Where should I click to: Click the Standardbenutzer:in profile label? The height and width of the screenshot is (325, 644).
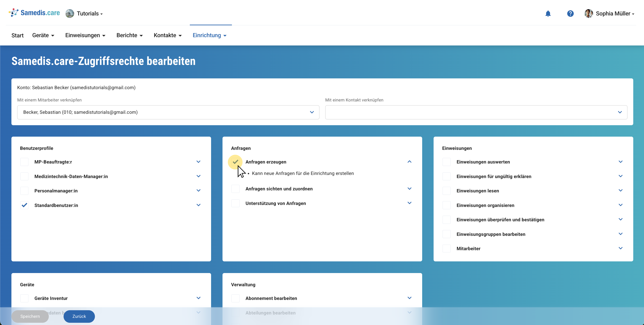[56, 205]
